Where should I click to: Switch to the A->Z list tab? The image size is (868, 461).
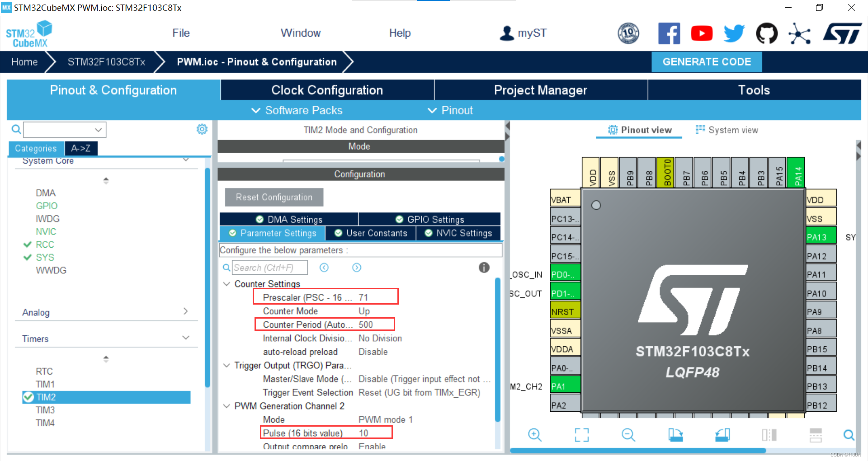[x=81, y=148]
